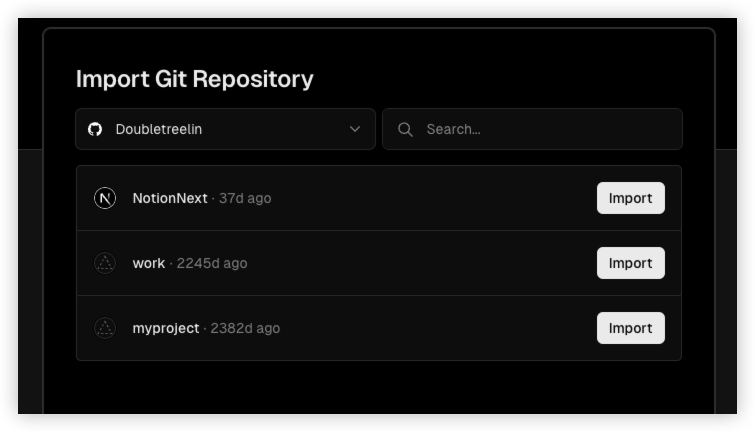Select the work repository name
The image size is (755, 432).
(149, 263)
